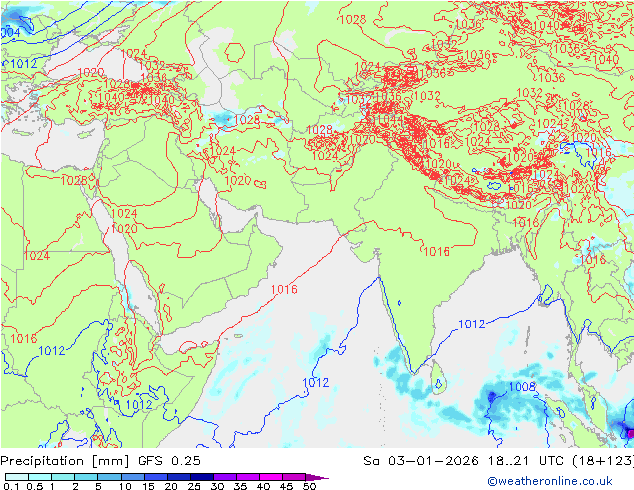Click the legend label '0.1'
The image size is (634, 490).
pyautogui.click(x=11, y=486)
